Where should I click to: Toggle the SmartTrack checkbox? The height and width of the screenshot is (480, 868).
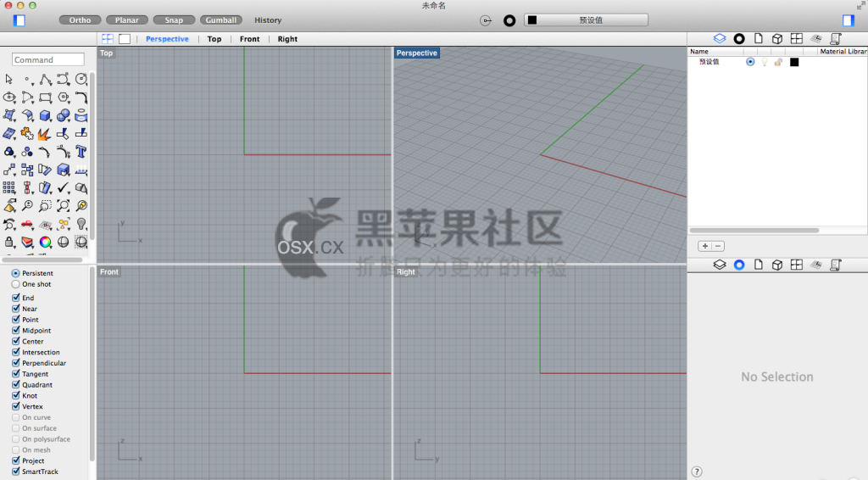(16, 472)
